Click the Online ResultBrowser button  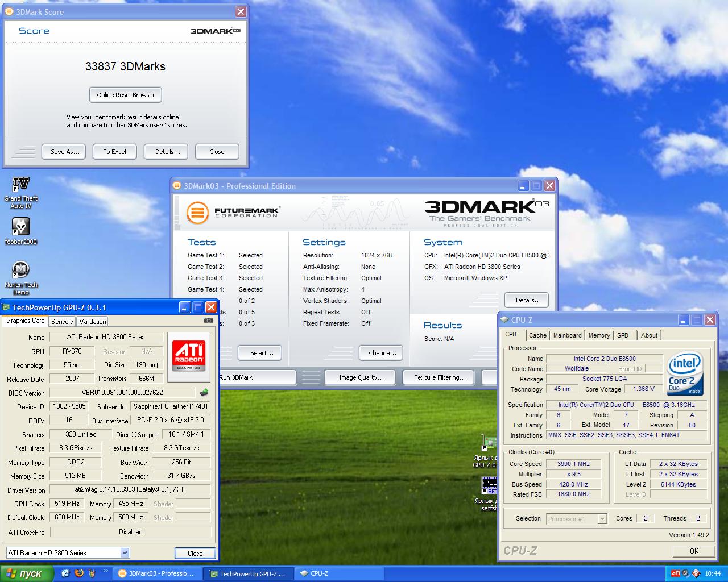(x=126, y=95)
